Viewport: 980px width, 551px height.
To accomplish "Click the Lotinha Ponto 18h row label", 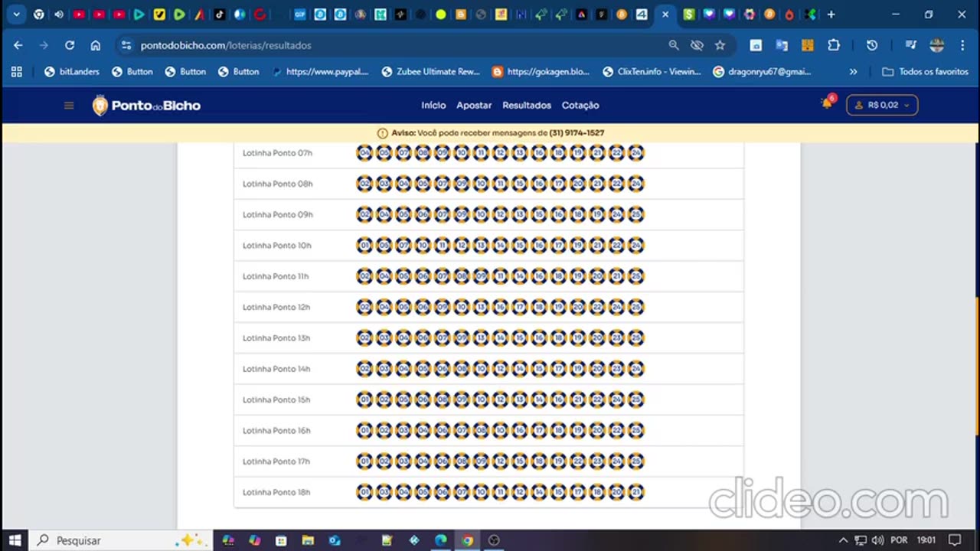I will point(276,492).
